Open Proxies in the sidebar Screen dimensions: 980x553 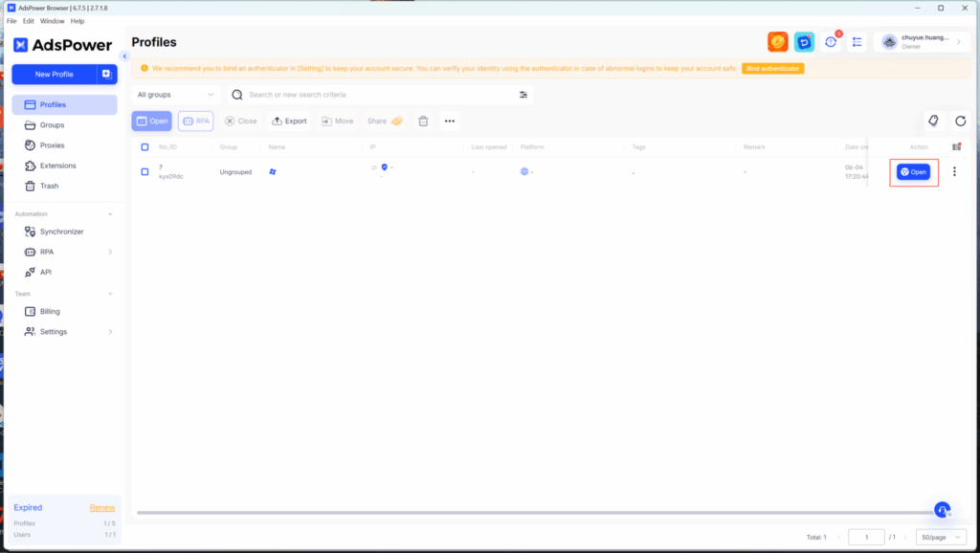coord(64,145)
